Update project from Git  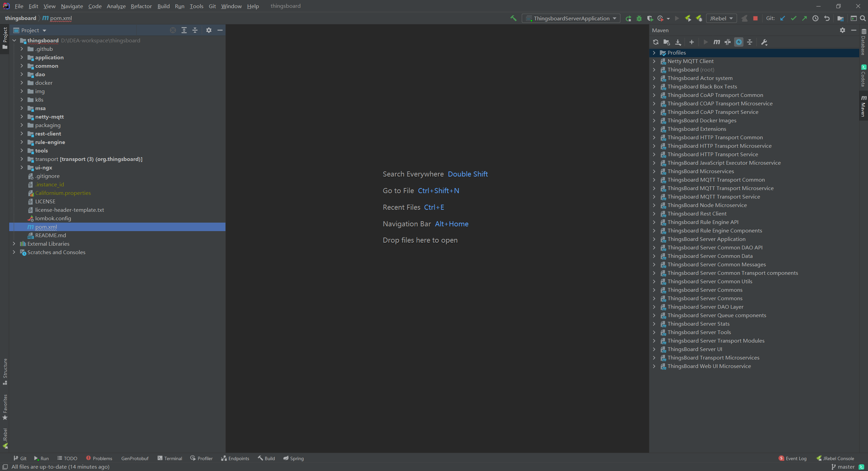[x=783, y=18]
